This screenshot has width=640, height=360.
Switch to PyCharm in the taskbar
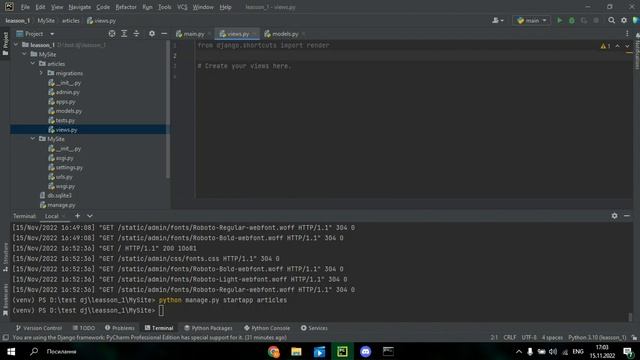342,351
